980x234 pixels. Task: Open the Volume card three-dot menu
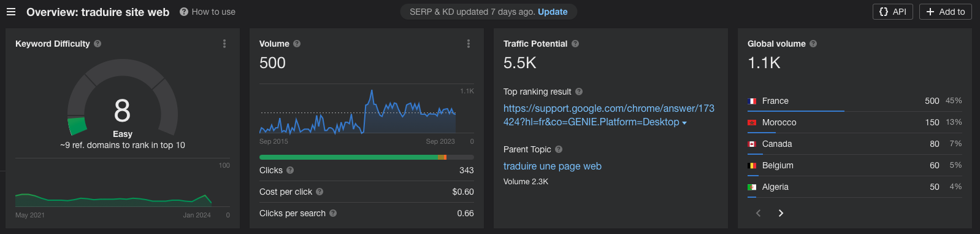pyautogui.click(x=469, y=44)
